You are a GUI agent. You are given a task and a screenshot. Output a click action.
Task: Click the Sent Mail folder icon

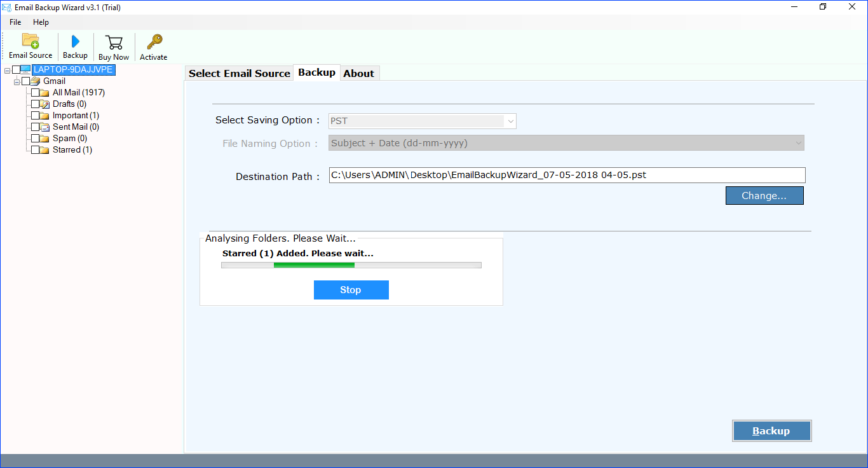[44, 127]
